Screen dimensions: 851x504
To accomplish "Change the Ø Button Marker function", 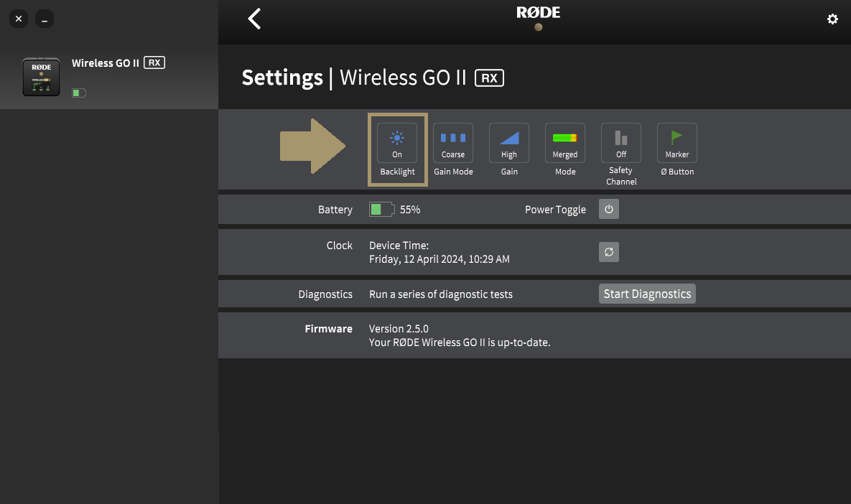I will 676,143.
